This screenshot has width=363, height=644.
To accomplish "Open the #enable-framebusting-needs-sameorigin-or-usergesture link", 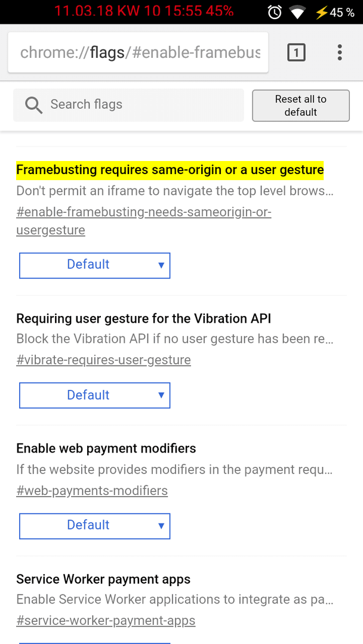I will point(144,221).
